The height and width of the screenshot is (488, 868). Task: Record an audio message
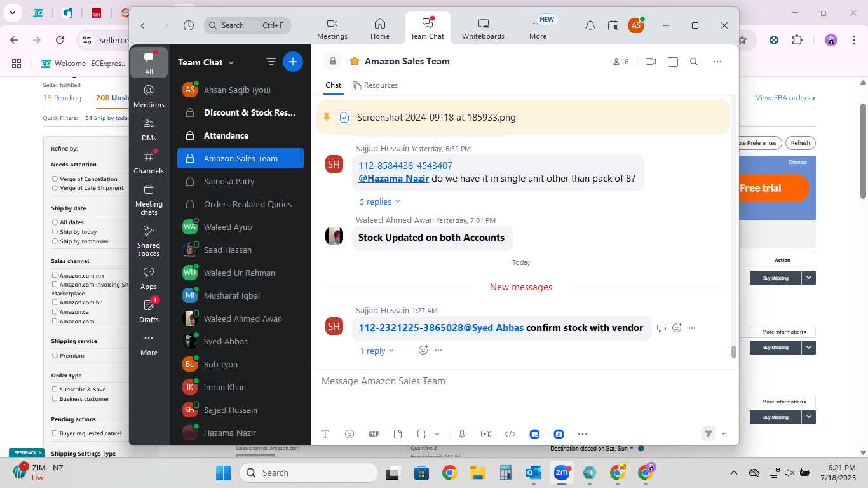462,434
